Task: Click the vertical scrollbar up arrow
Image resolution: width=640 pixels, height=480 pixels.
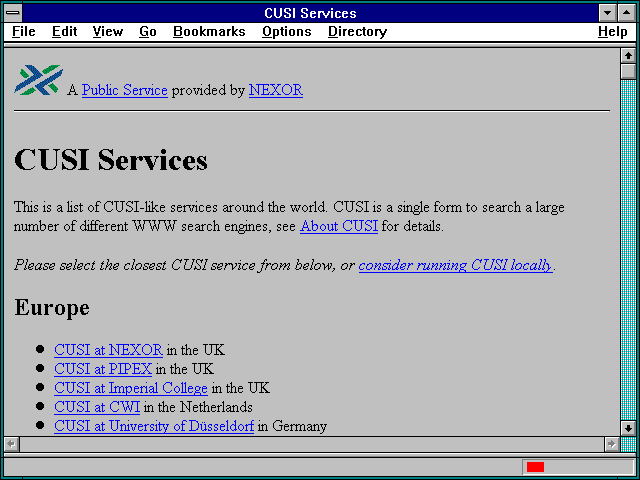Action: click(628, 56)
